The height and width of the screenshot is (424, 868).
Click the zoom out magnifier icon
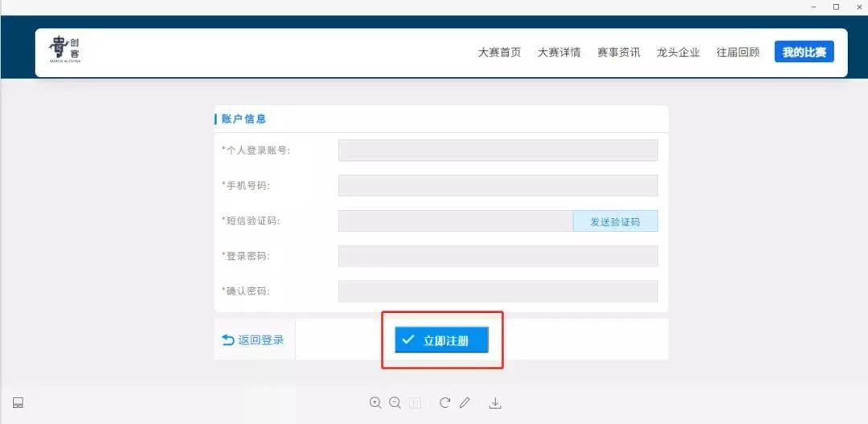pyautogui.click(x=395, y=403)
